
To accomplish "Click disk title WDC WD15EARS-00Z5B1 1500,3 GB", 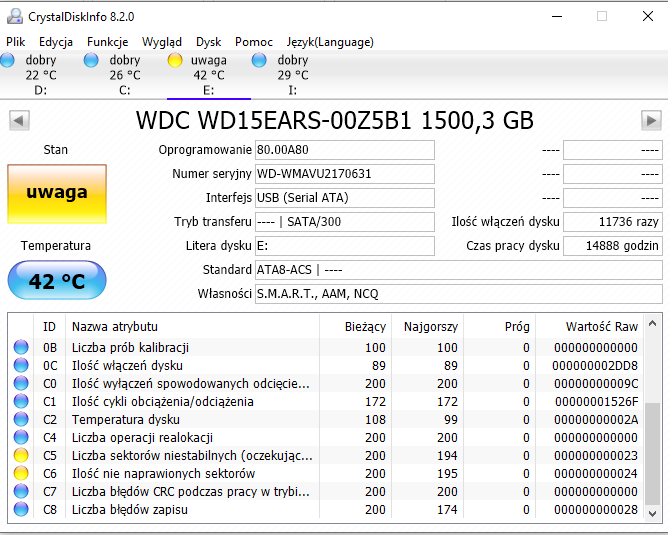I will coord(334,121).
